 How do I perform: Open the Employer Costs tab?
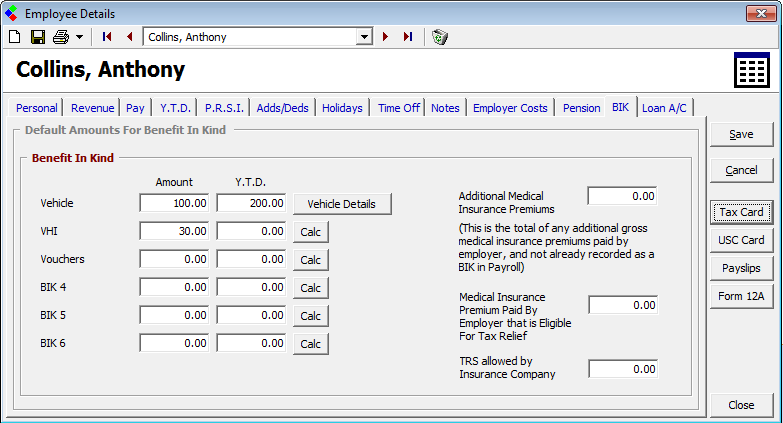(510, 108)
